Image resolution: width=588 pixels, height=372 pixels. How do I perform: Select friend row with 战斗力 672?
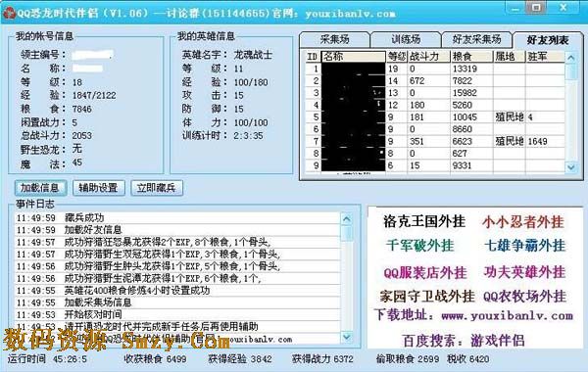pyautogui.click(x=435, y=81)
